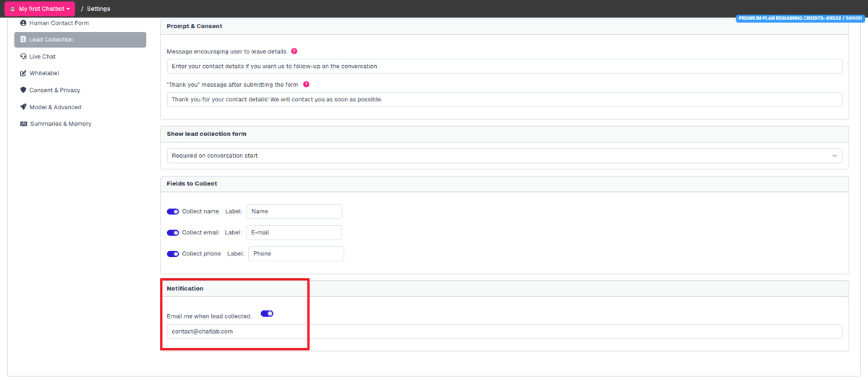Expand the Show lead collection form dropdown

tap(504, 156)
